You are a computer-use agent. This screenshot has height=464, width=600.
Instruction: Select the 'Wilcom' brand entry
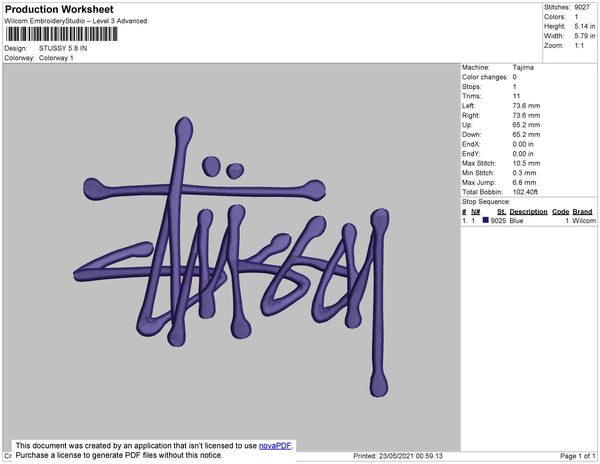coord(584,221)
